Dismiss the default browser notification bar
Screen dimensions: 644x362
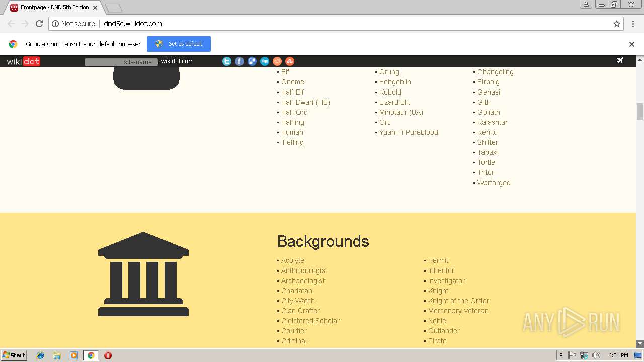(x=632, y=44)
